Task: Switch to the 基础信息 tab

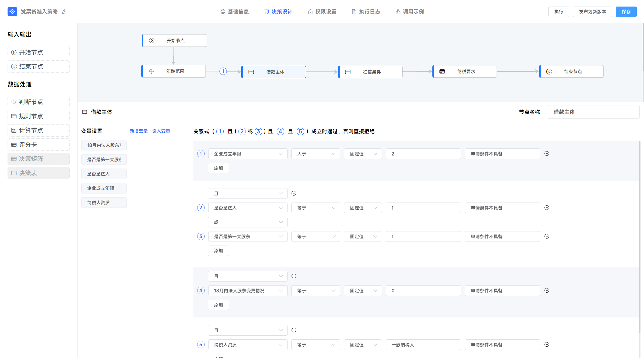Action: [234, 12]
